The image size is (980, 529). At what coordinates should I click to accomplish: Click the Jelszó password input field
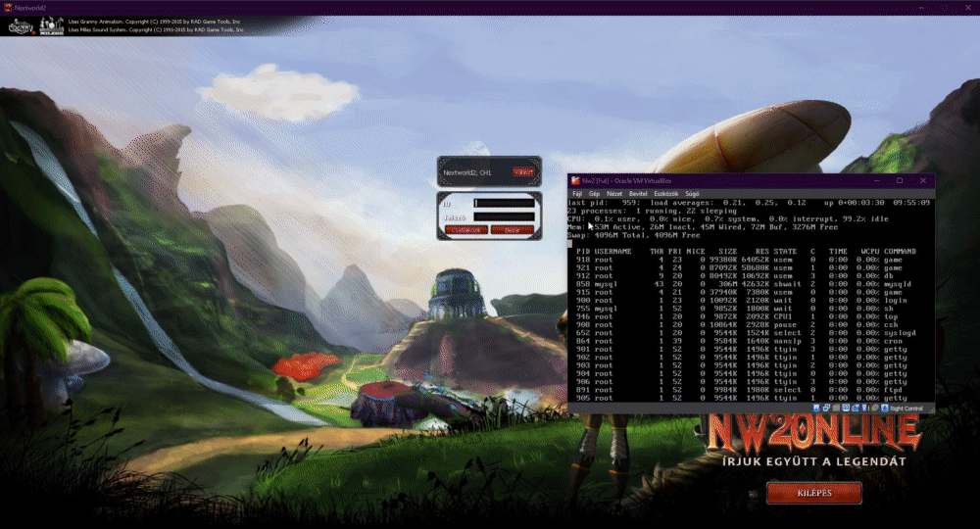504,216
